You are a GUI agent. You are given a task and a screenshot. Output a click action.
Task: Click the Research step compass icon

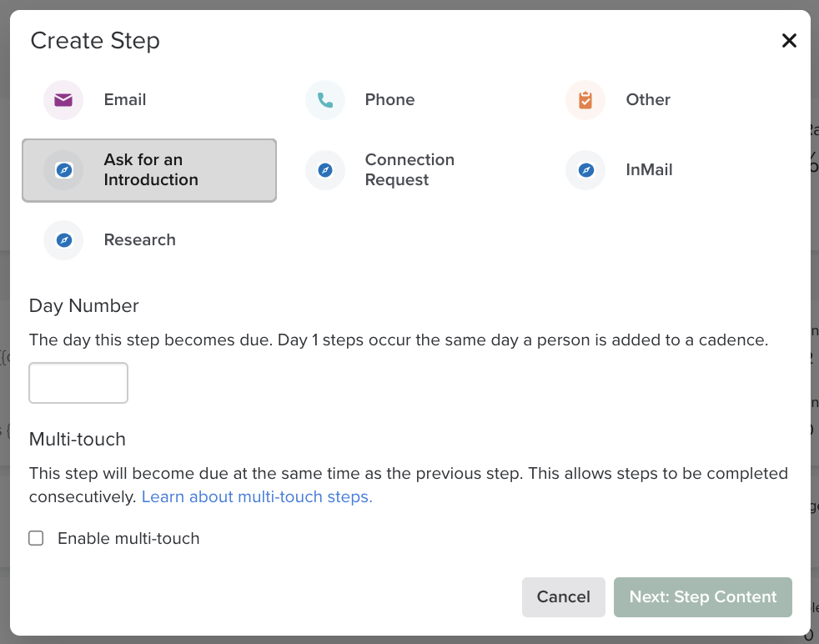pos(63,239)
